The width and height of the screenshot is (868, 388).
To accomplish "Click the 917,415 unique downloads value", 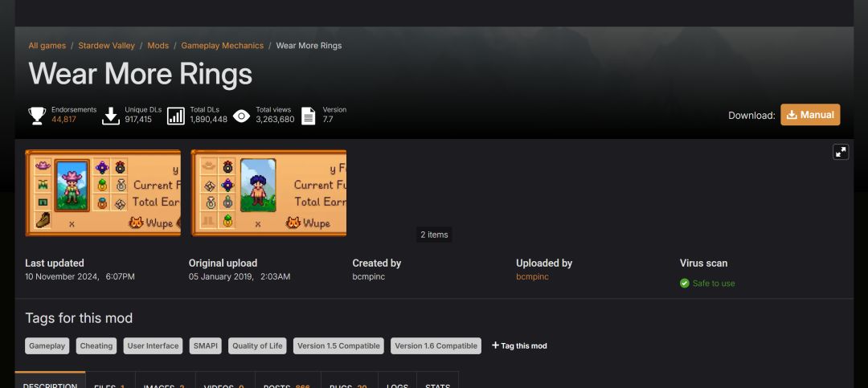I will (x=138, y=120).
